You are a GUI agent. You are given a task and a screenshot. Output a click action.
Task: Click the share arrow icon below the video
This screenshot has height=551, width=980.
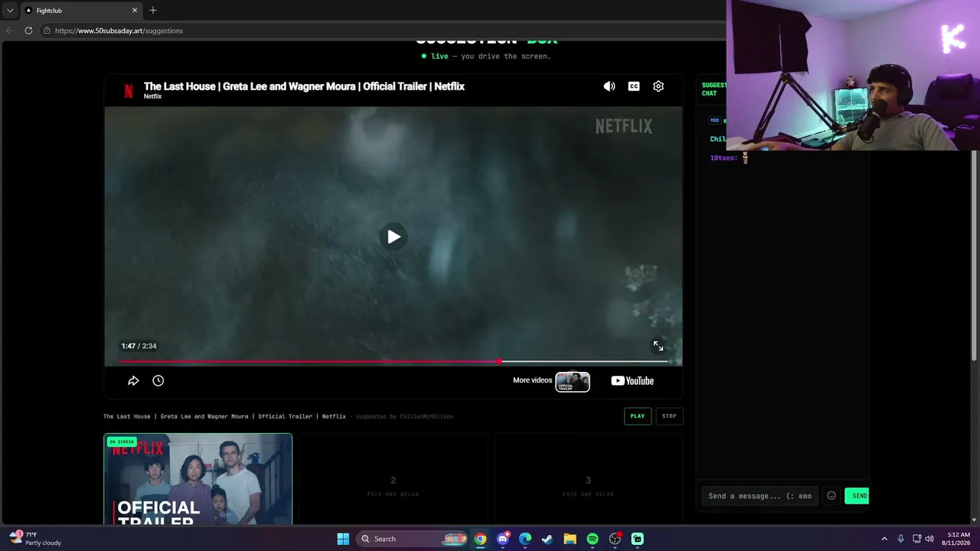(133, 380)
